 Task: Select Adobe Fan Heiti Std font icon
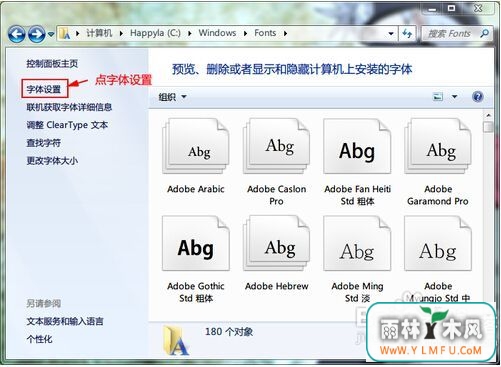pyautogui.click(x=357, y=146)
